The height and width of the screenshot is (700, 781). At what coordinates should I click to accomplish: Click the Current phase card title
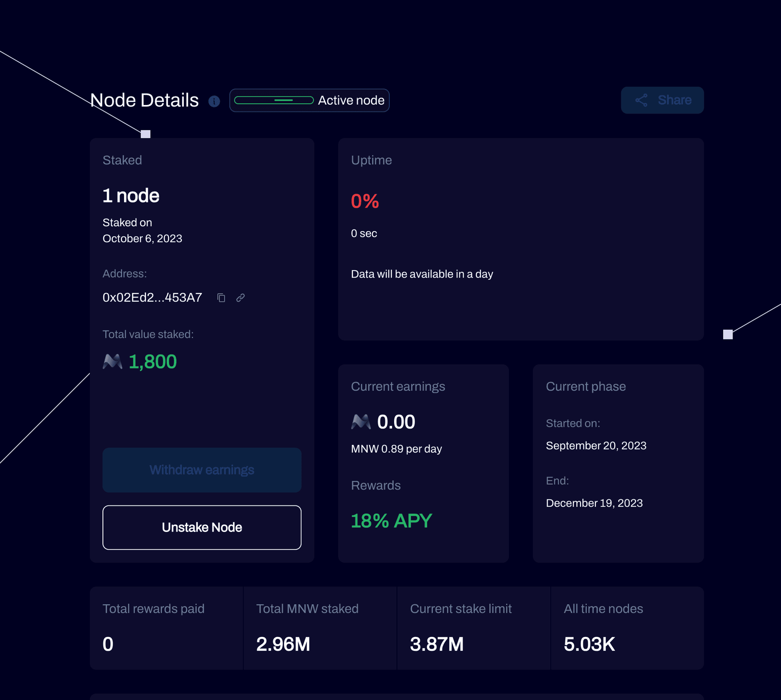585,386
